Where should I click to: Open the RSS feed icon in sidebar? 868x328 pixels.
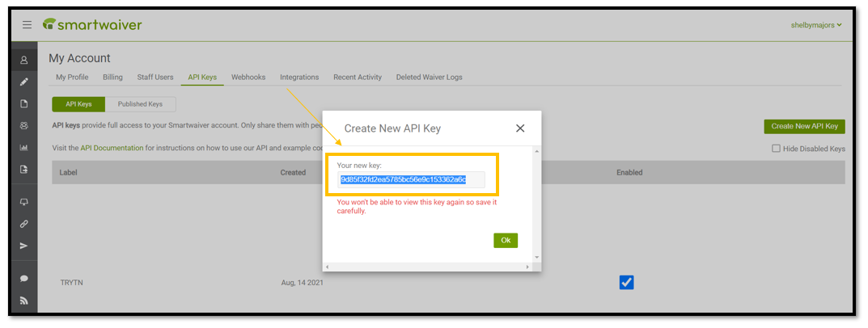point(23,301)
